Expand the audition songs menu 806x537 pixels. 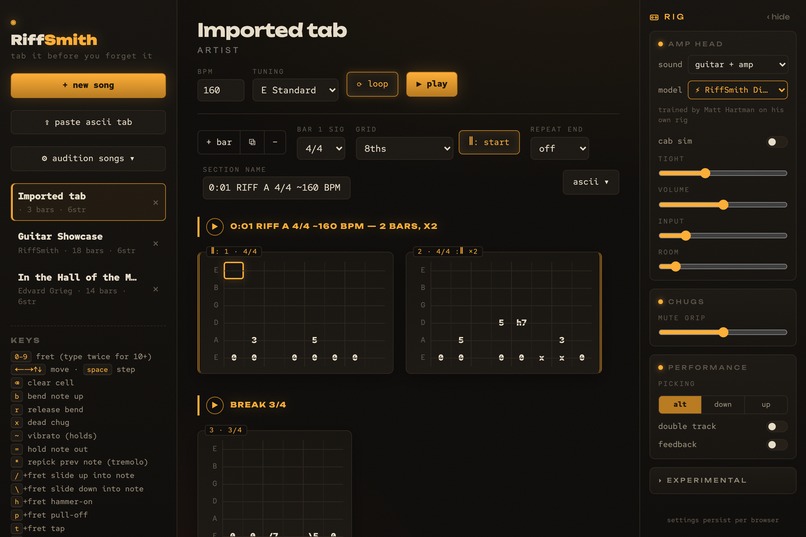click(88, 158)
